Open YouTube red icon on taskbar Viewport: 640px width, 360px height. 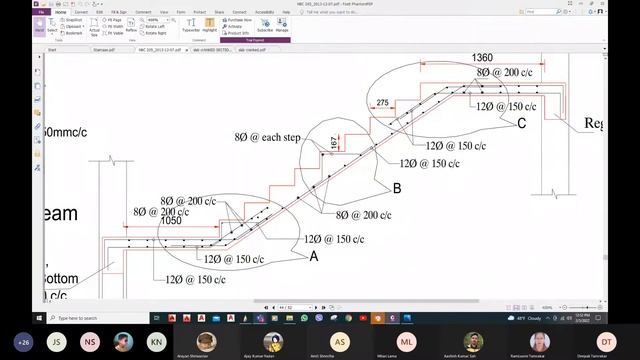pos(363,318)
